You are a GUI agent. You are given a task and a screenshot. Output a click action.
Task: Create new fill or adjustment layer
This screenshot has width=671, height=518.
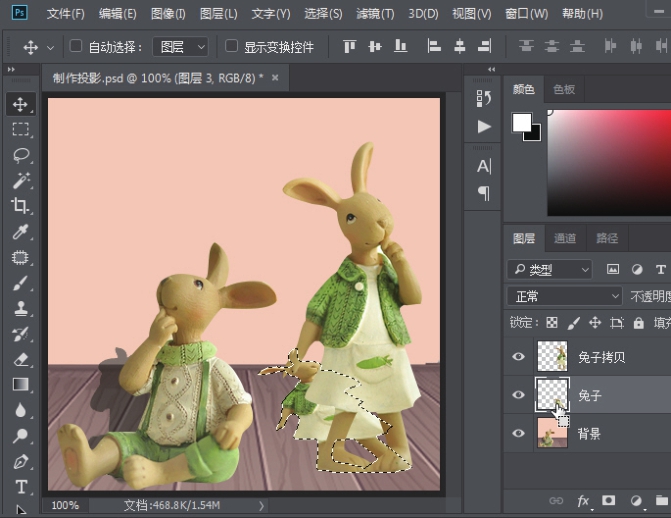coord(636,500)
